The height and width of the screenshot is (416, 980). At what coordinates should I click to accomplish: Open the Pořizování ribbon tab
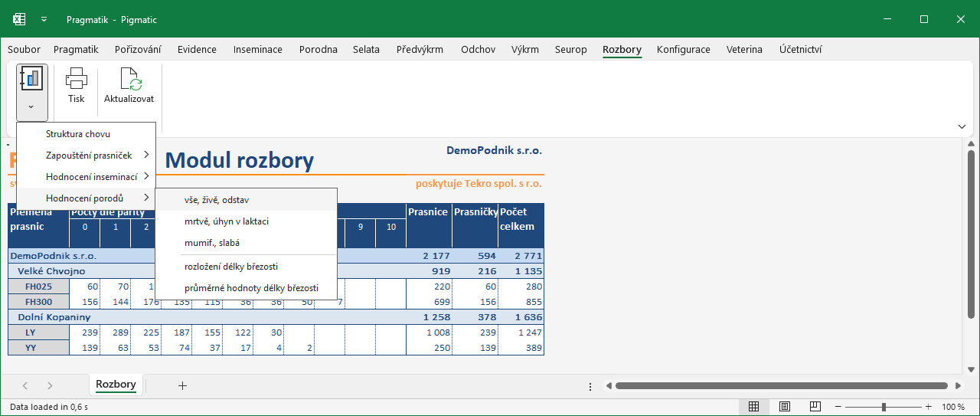pyautogui.click(x=138, y=50)
